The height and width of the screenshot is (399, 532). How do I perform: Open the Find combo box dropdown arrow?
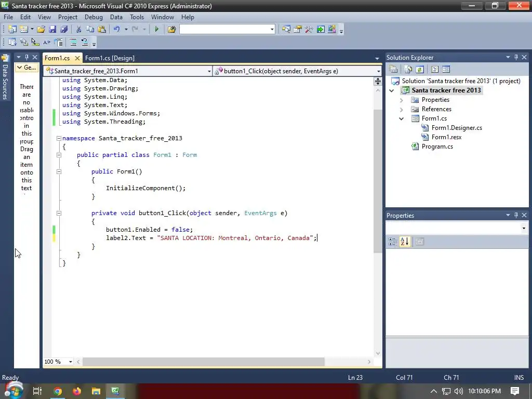272,30
